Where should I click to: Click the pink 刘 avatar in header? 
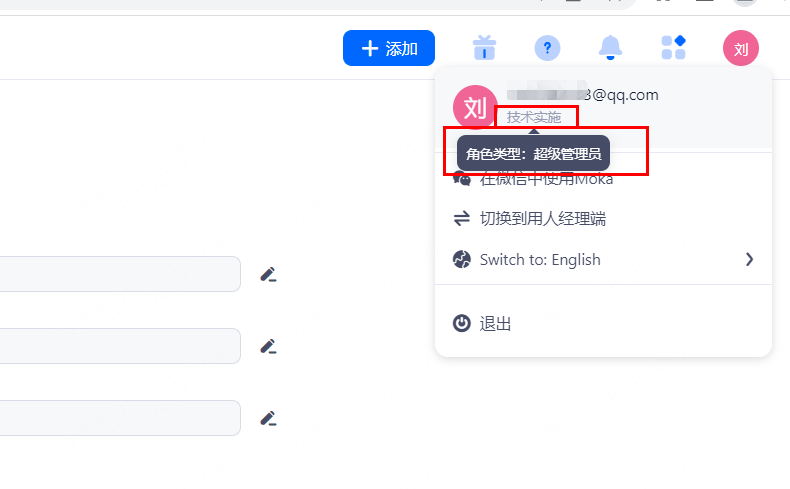741,48
